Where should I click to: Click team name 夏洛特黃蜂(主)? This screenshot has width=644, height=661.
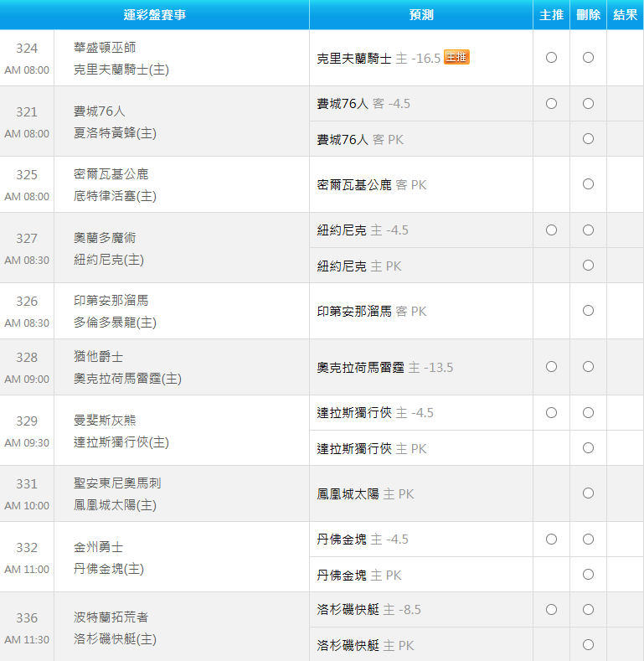point(115,133)
